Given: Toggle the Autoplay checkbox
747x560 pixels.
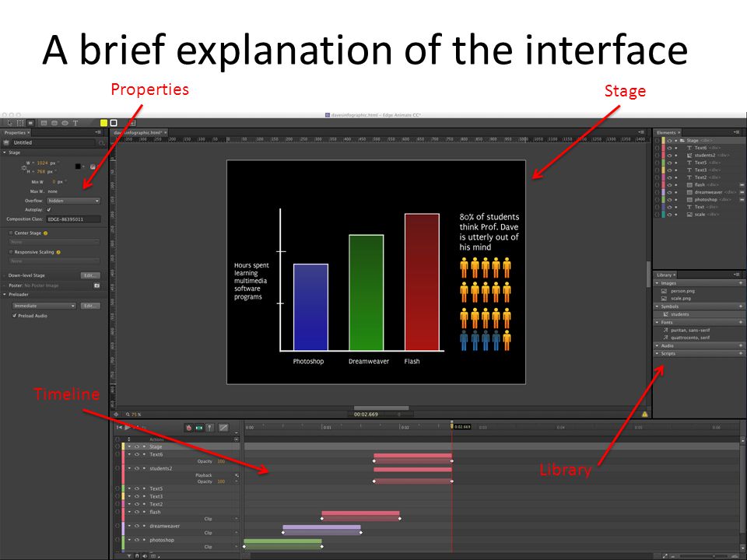Looking at the screenshot, I should (x=49, y=209).
